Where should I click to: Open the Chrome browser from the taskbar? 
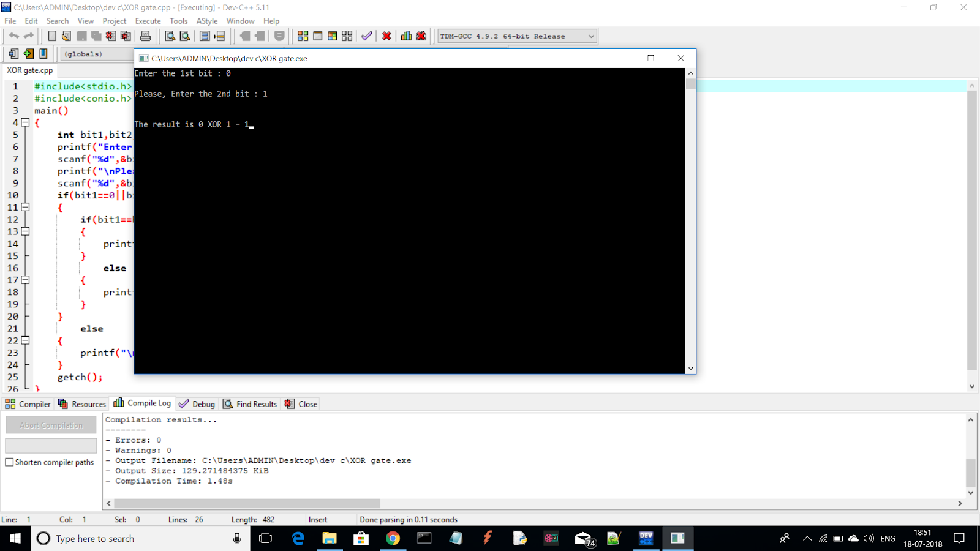pos(393,538)
